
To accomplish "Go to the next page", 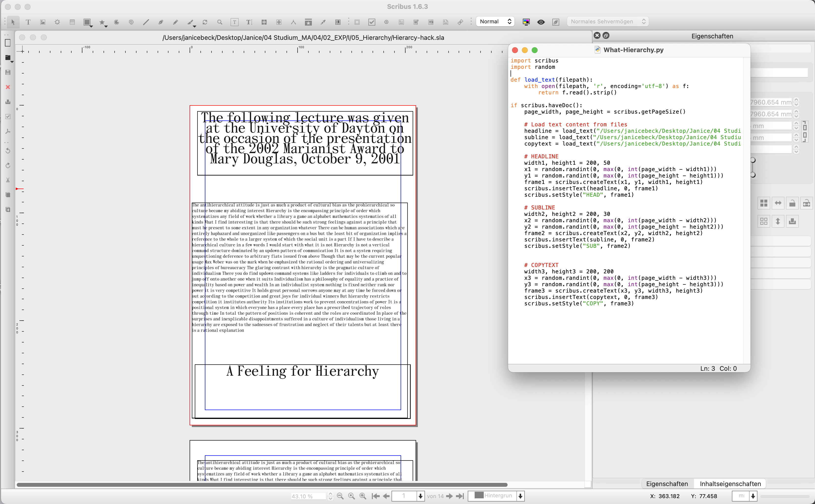I will point(449,496).
